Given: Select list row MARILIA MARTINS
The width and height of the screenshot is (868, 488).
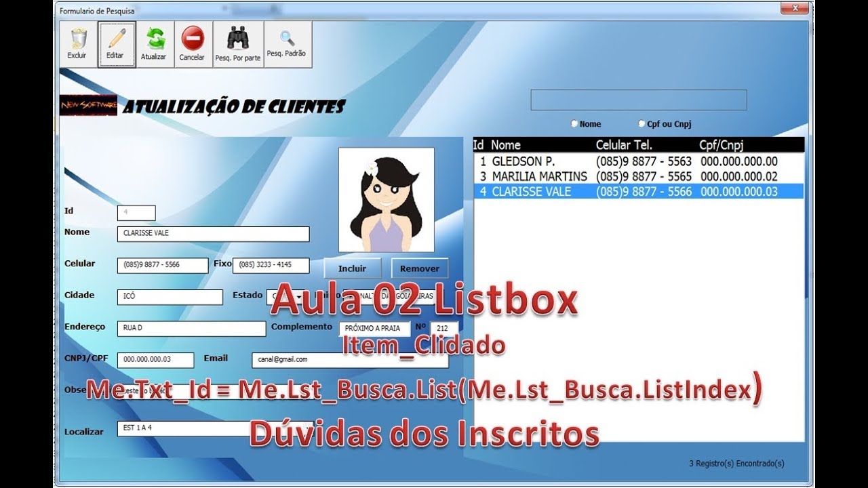Looking at the screenshot, I should tap(638, 176).
